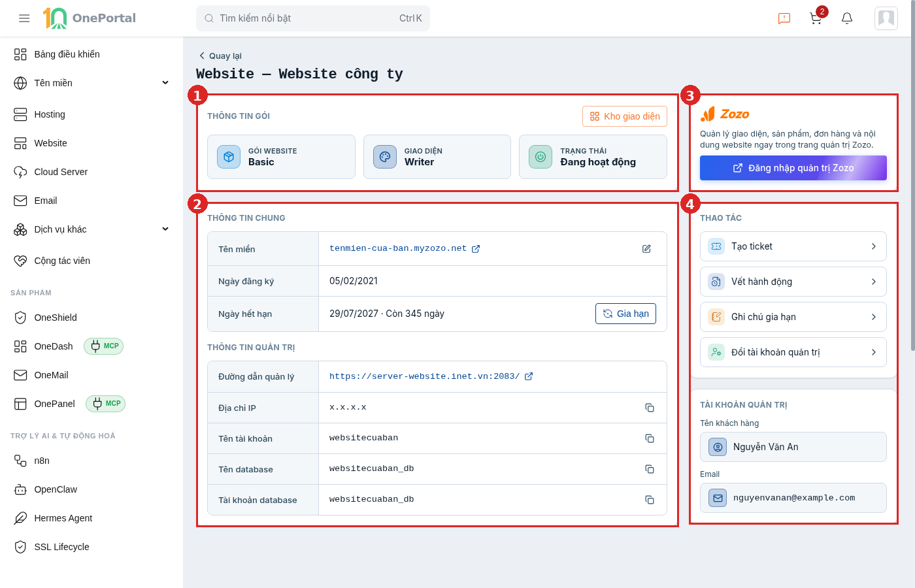915x588 pixels.
Task: Click the Giao diện Writer palette icon
Action: (385, 157)
